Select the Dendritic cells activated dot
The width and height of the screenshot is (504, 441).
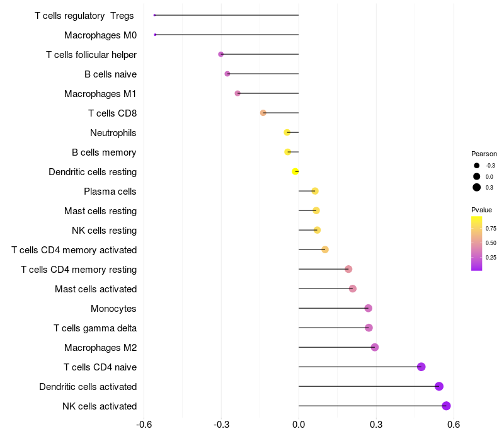tap(439, 386)
